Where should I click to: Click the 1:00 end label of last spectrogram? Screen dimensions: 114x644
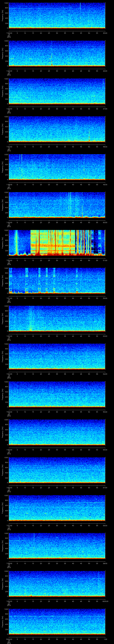tap(105, 639)
